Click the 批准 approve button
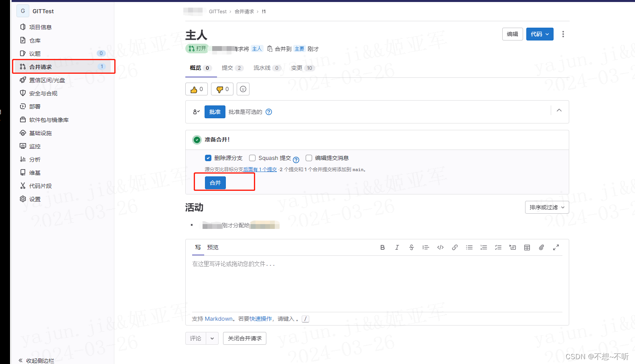 (215, 112)
